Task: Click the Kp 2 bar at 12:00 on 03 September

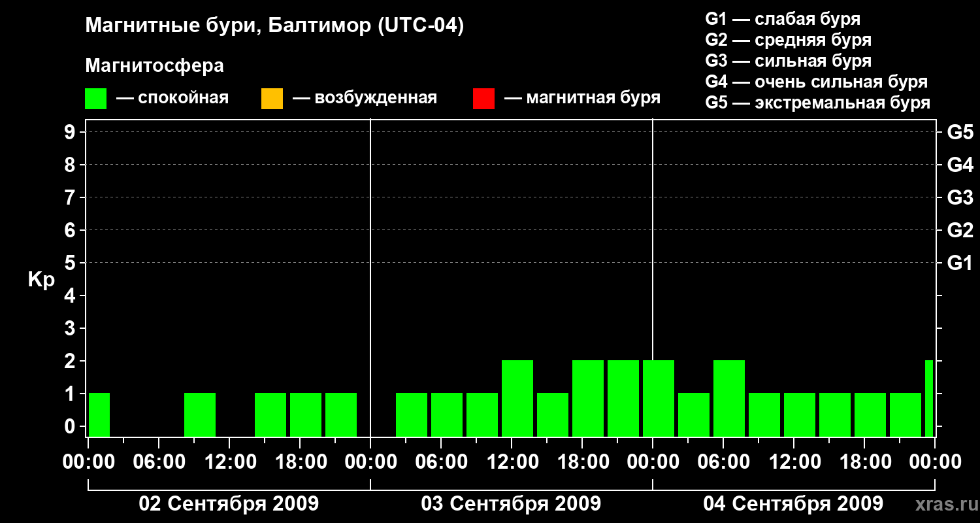Action: (x=517, y=398)
